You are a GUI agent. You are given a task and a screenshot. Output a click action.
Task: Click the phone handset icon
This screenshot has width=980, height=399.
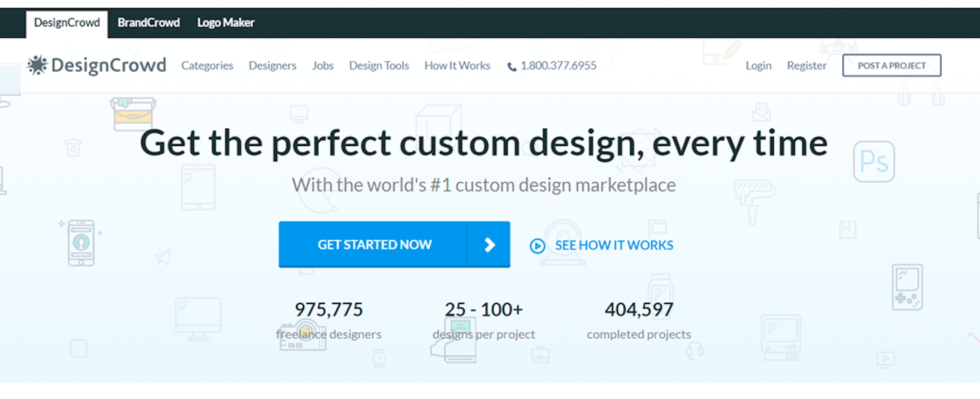(512, 67)
